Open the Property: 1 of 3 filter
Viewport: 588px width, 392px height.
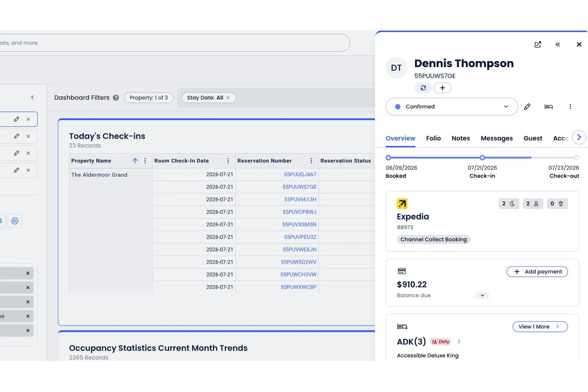tap(149, 98)
